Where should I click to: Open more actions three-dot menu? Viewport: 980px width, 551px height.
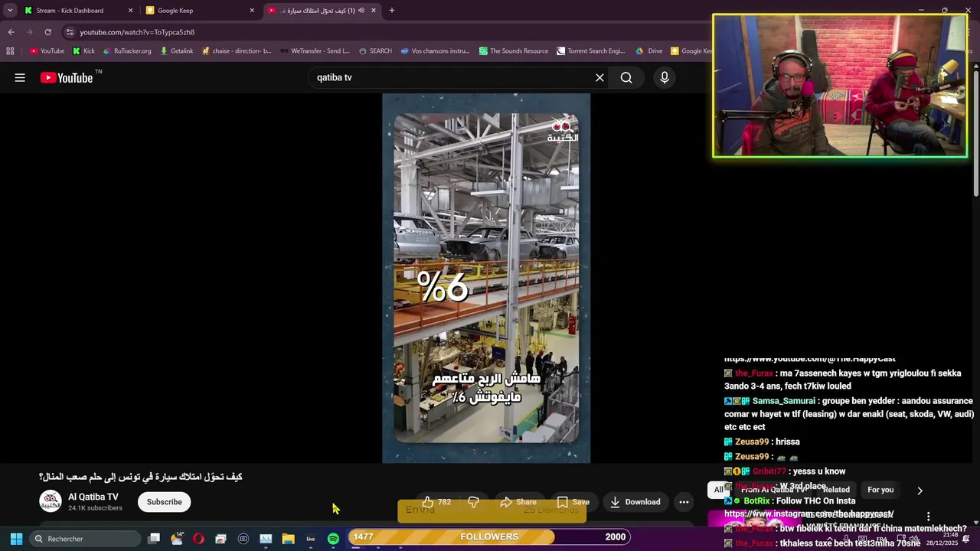[x=684, y=502]
